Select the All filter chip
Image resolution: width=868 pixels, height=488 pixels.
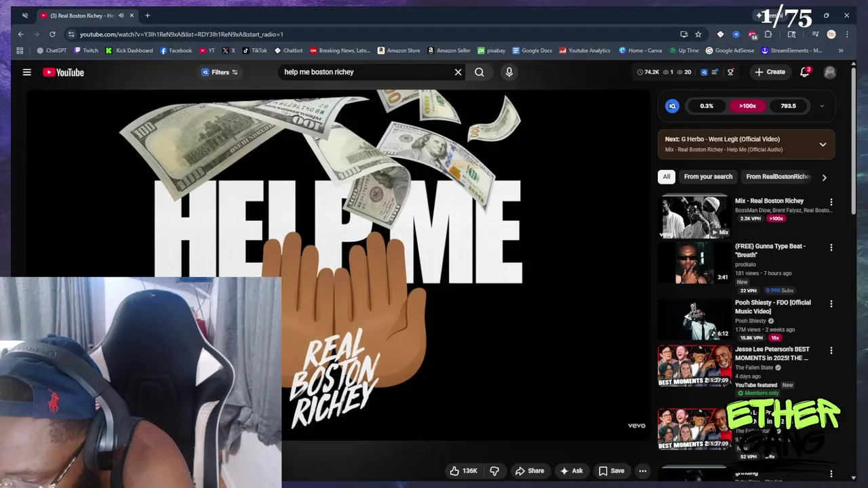pyautogui.click(x=667, y=177)
